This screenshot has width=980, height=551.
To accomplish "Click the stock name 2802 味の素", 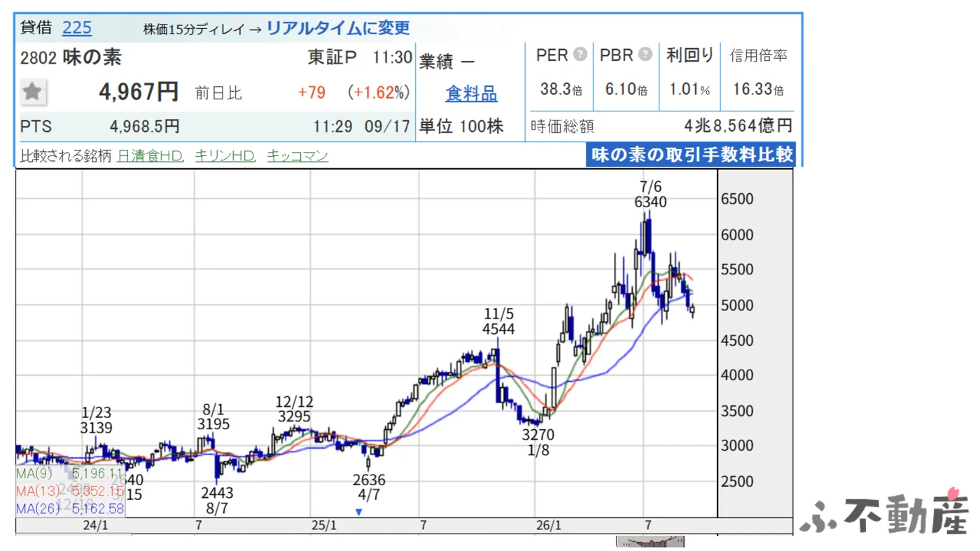I will (x=71, y=57).
